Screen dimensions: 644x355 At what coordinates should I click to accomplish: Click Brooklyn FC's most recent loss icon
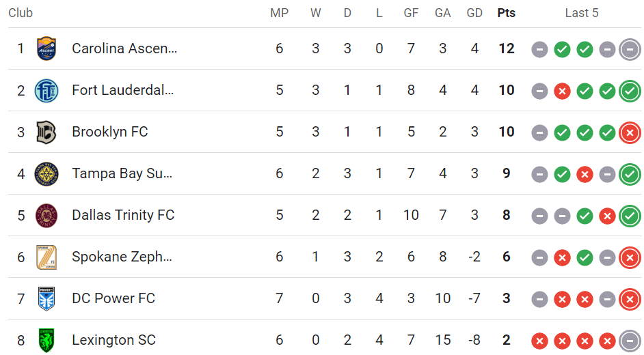630,133
